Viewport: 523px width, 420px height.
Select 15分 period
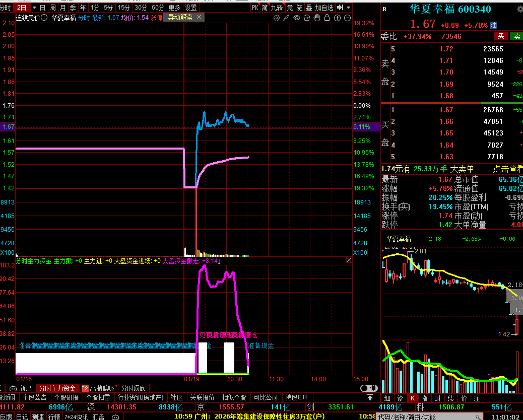click(124, 8)
